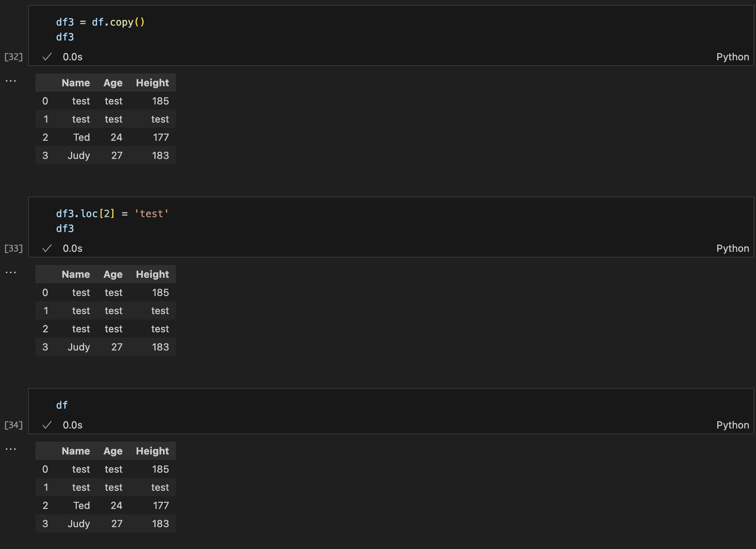Viewport: 756px width, 549px height.
Task: Open the output options menu for cell 34
Action: 11,449
